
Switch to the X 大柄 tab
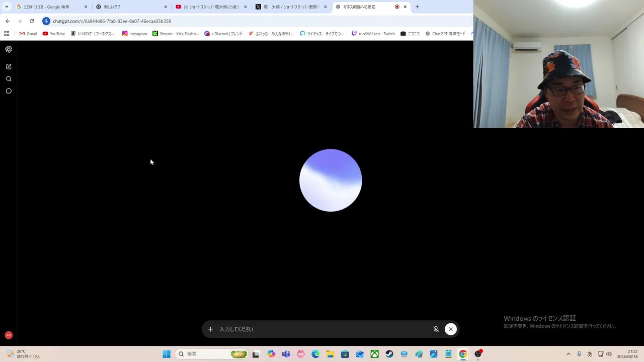pos(291,7)
